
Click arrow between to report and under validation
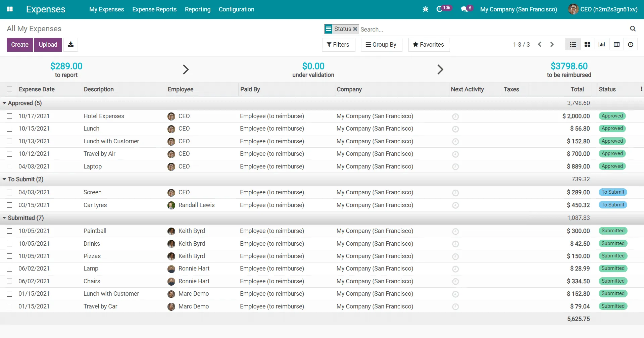point(186,69)
